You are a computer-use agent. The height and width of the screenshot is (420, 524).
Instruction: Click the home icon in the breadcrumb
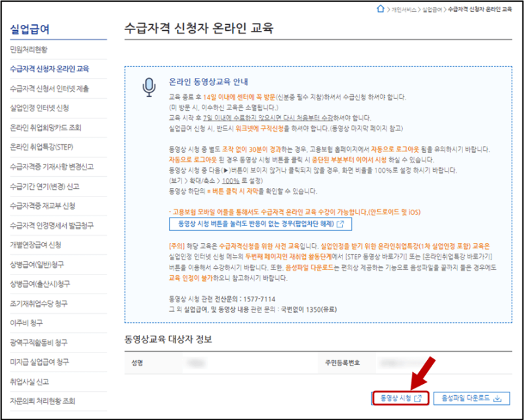(x=381, y=8)
